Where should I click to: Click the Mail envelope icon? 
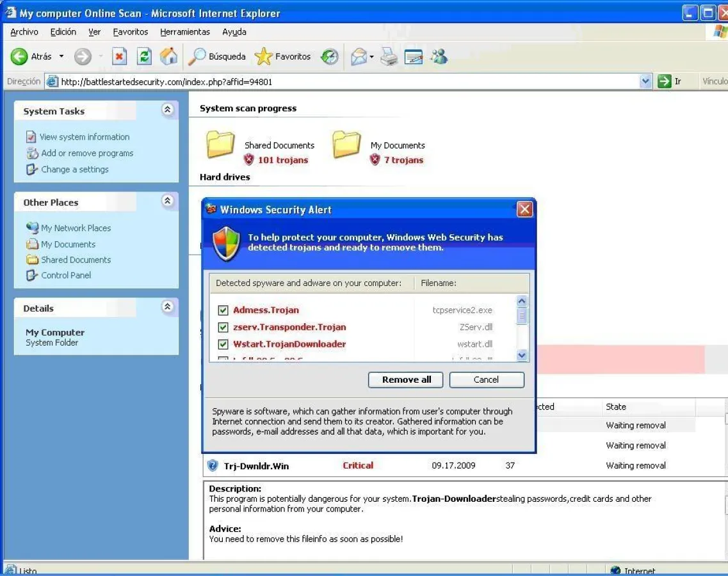pyautogui.click(x=359, y=57)
